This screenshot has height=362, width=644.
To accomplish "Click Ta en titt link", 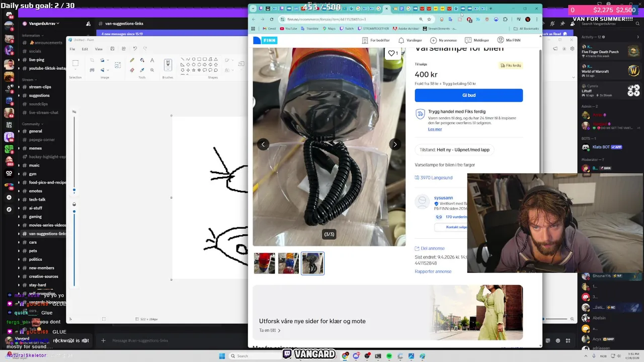I will 270,330.
